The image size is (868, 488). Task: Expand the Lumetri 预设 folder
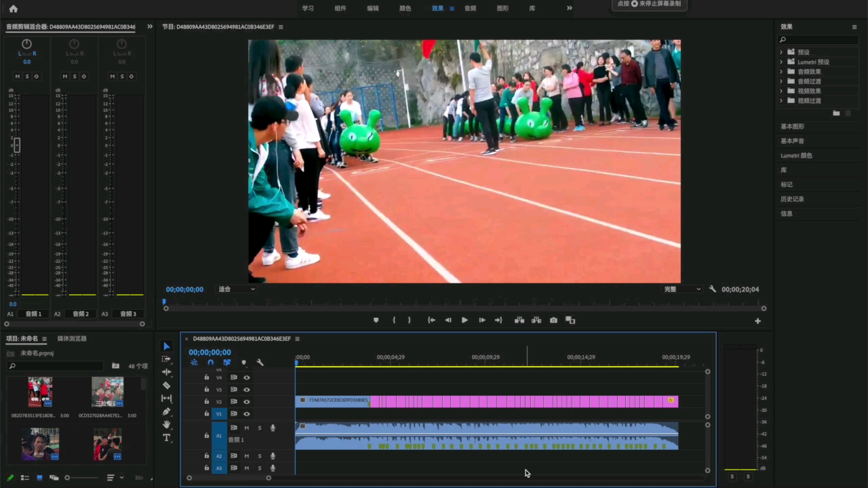[781, 62]
